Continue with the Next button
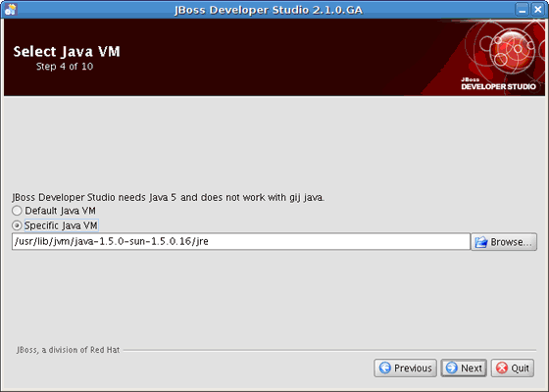Screen dimensions: 549x392 [464, 367]
